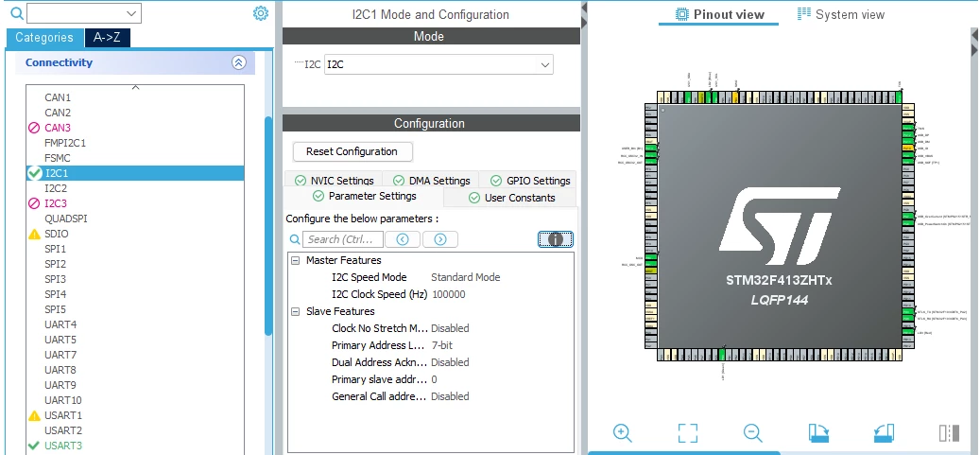Open the DMA Settings tab

tap(431, 181)
